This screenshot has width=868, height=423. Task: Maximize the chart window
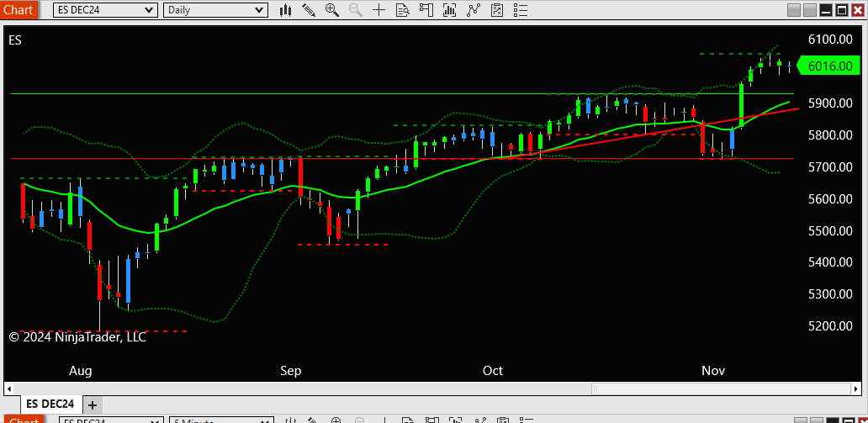pos(841,10)
